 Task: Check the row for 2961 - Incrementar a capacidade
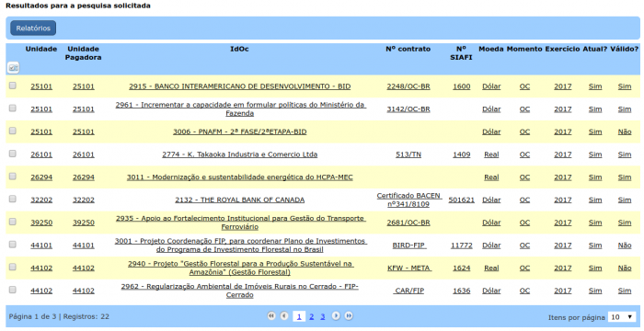[x=13, y=108]
